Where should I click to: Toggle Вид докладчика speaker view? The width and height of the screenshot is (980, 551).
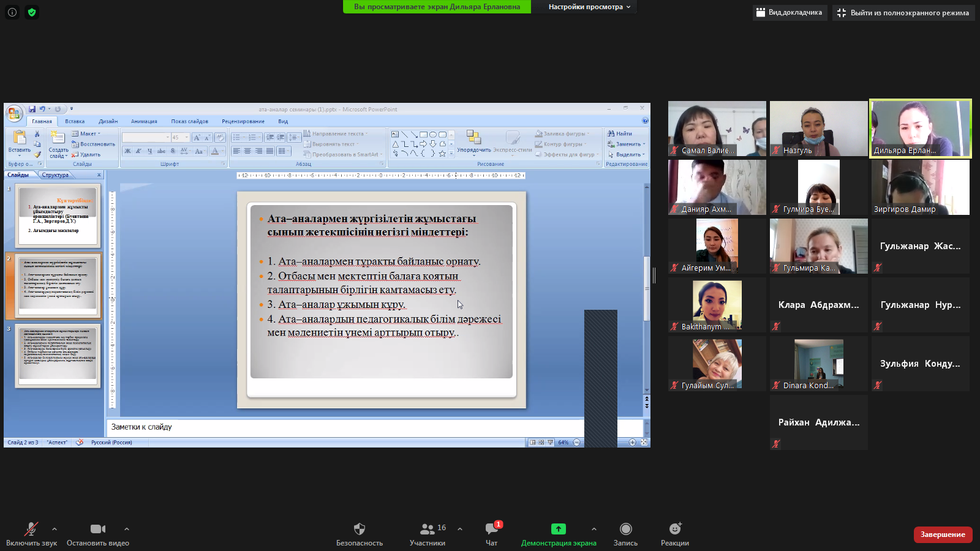tap(790, 12)
